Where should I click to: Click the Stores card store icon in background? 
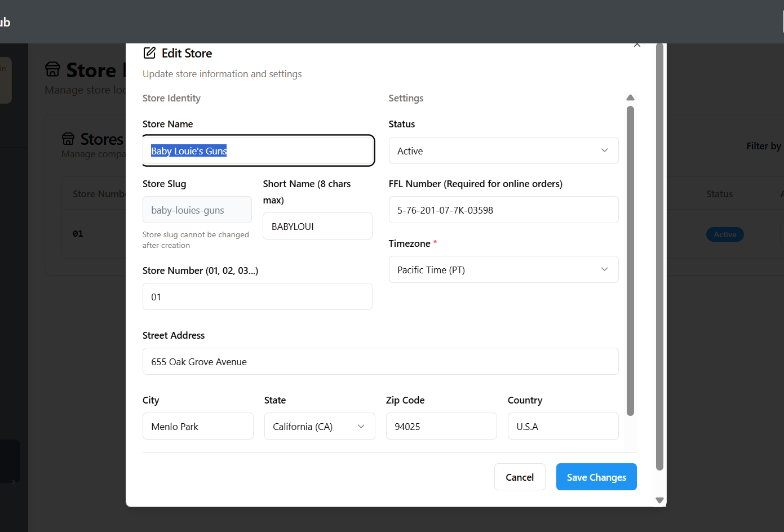pos(68,139)
